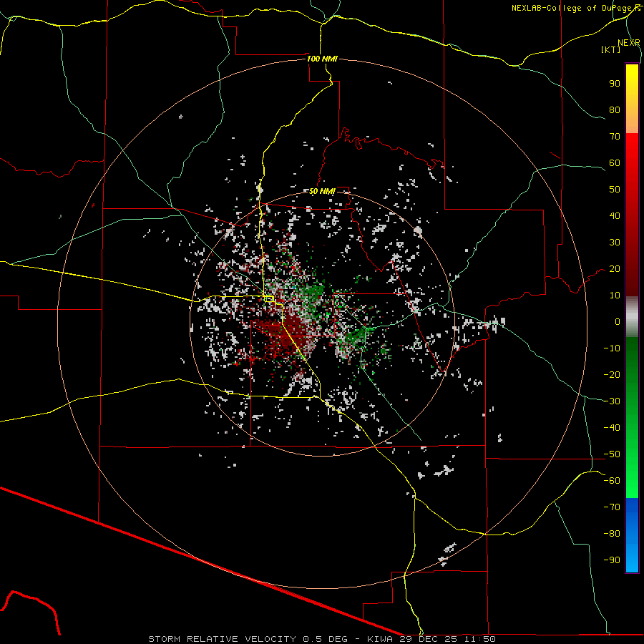Select the -40 value on velocity scale
The height and width of the screenshot is (644, 644).
coord(612,428)
